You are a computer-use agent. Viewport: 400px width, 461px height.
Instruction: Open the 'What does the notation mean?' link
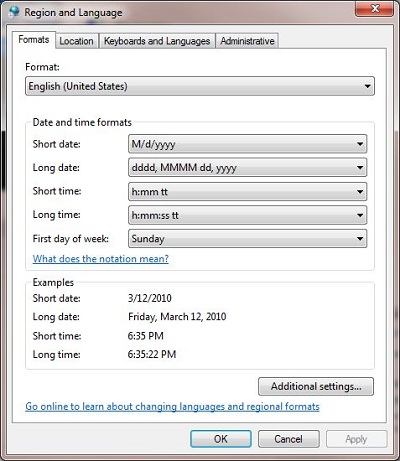101,259
